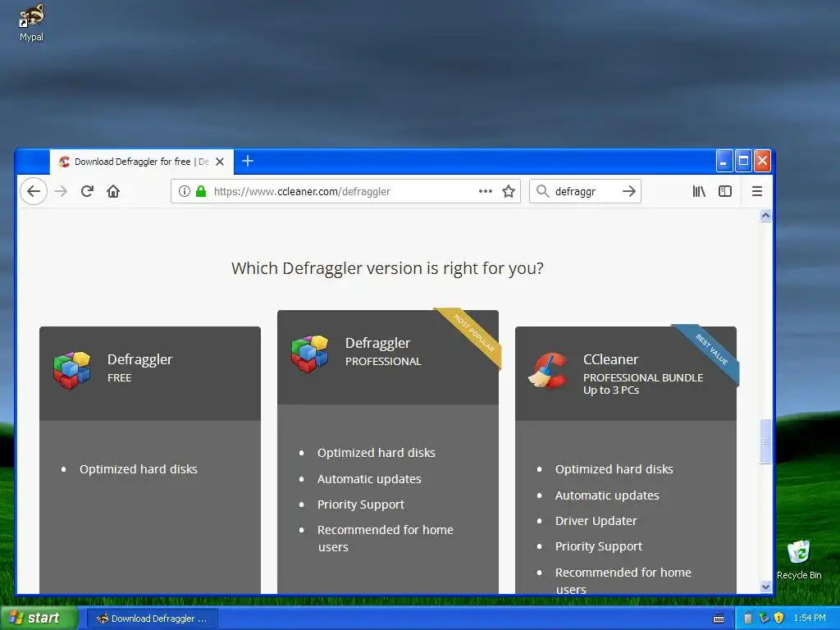Click the page scrollbar down arrow
840x630 pixels.
point(765,587)
